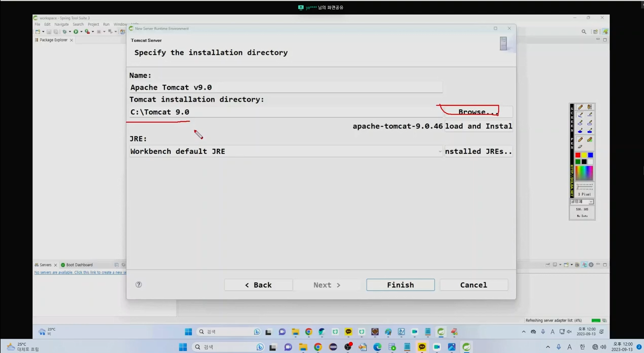Screen dimensions: 644x353
Task: Expand the New wizard dropdown arrow
Action: 43,31
